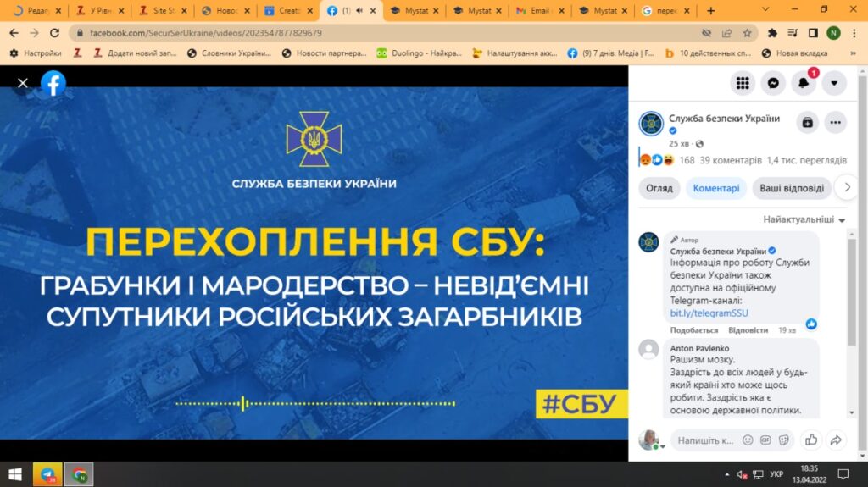Close the video viewer with X
The height and width of the screenshot is (487, 868).
pos(23,83)
